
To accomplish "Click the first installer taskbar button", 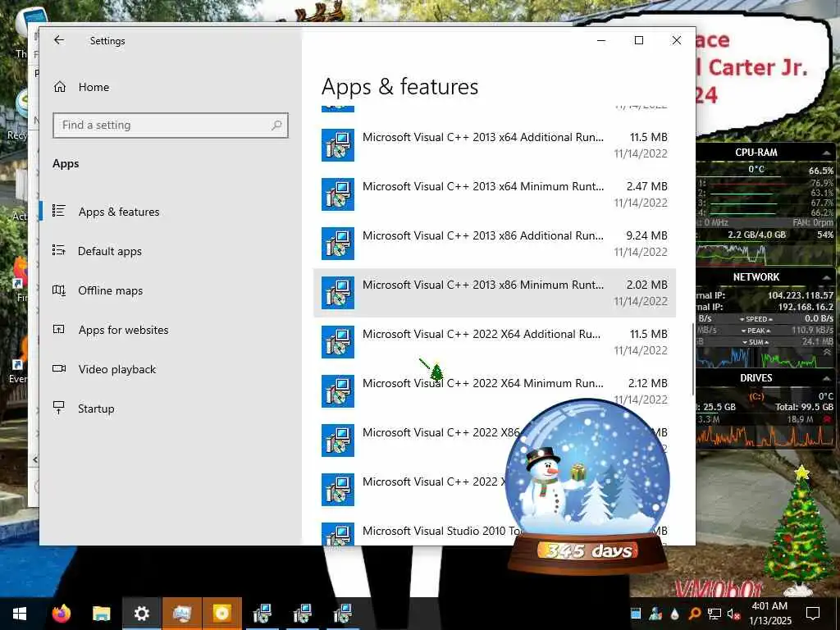I will click(262, 614).
